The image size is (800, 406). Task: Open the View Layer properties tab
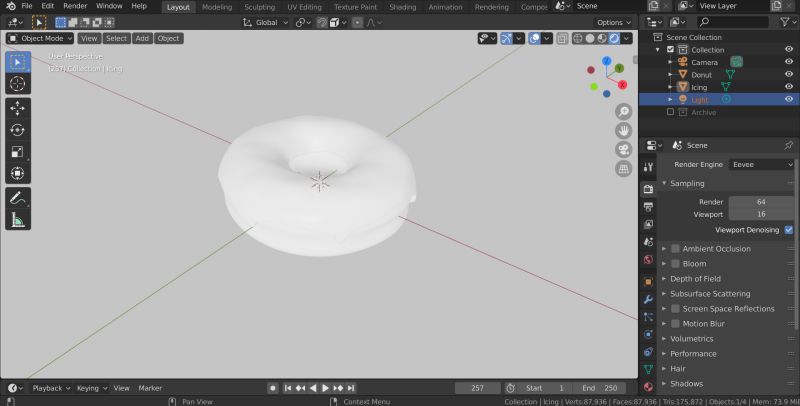tap(648, 224)
